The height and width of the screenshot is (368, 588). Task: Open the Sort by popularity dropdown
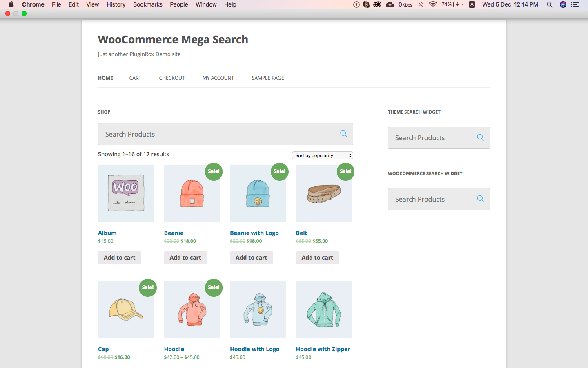(323, 155)
